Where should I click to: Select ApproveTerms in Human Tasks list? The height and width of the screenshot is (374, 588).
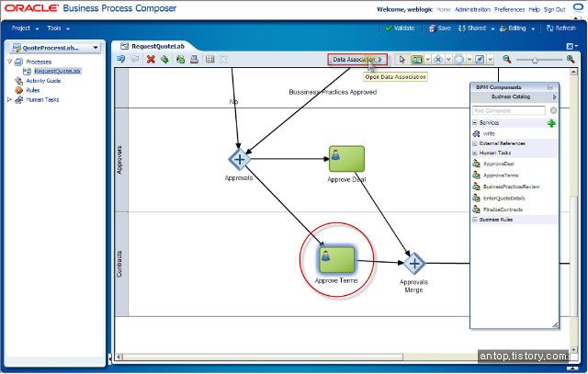(501, 176)
